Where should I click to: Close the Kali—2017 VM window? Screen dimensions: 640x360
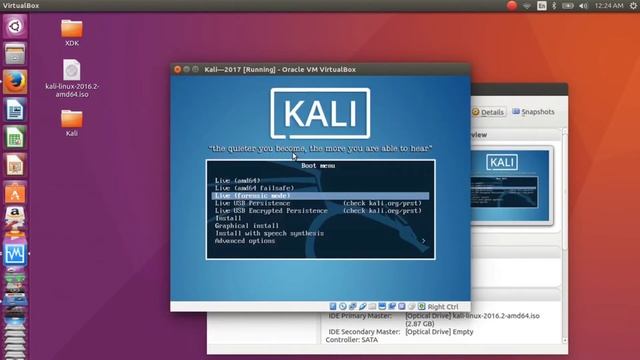pos(178,69)
